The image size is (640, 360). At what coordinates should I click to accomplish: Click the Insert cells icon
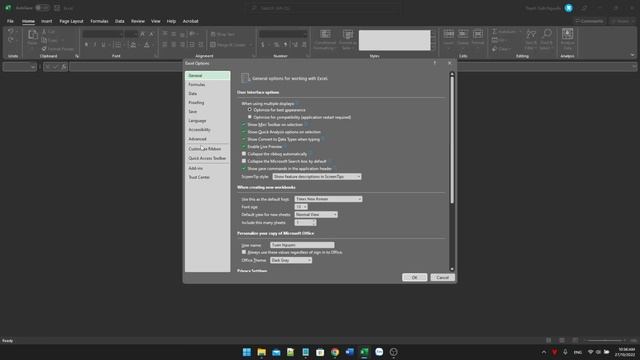[x=449, y=34]
